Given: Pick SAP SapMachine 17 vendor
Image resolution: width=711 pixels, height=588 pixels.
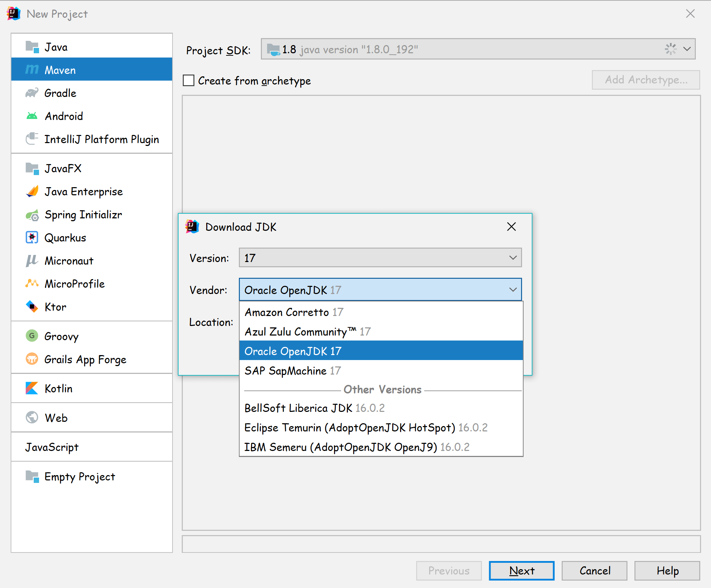Looking at the screenshot, I should pyautogui.click(x=292, y=371).
